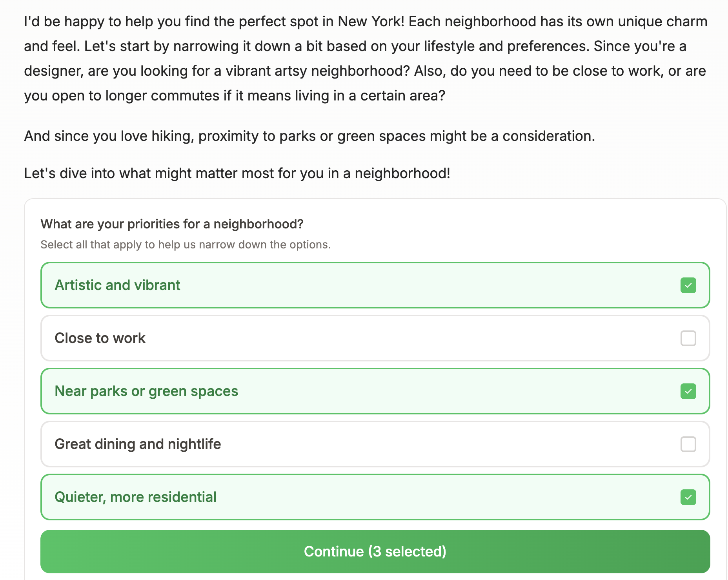728x580 pixels.
Task: Untick the Quieter, more residential checkbox
Action: tap(688, 497)
